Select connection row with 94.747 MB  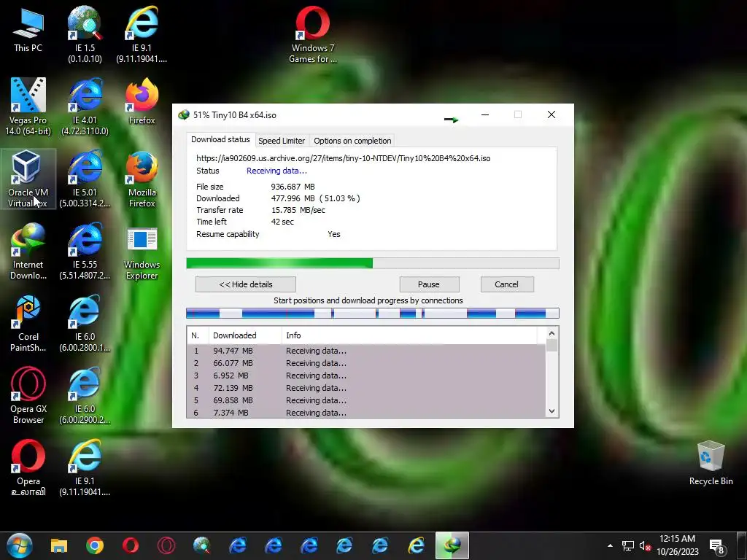pyautogui.click(x=366, y=351)
